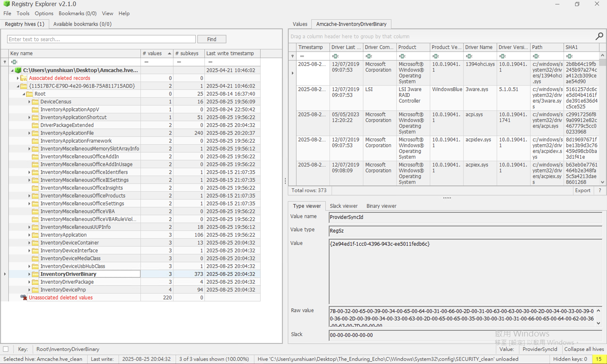Image resolution: width=607 pixels, height=364 pixels.
Task: Click the Timestamp column filter equals icon
Action: click(x=302, y=56)
